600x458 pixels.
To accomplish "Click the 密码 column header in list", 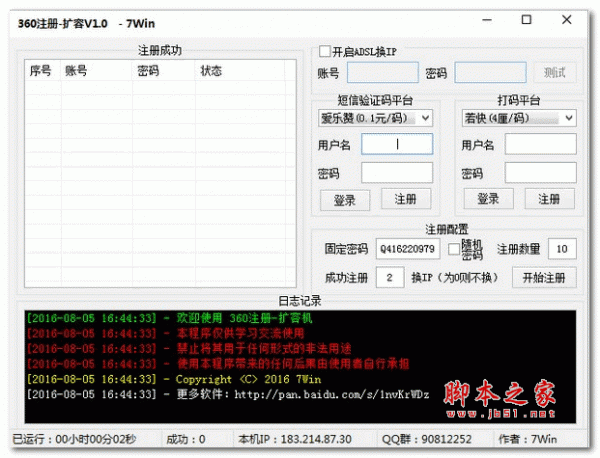I will coord(164,70).
